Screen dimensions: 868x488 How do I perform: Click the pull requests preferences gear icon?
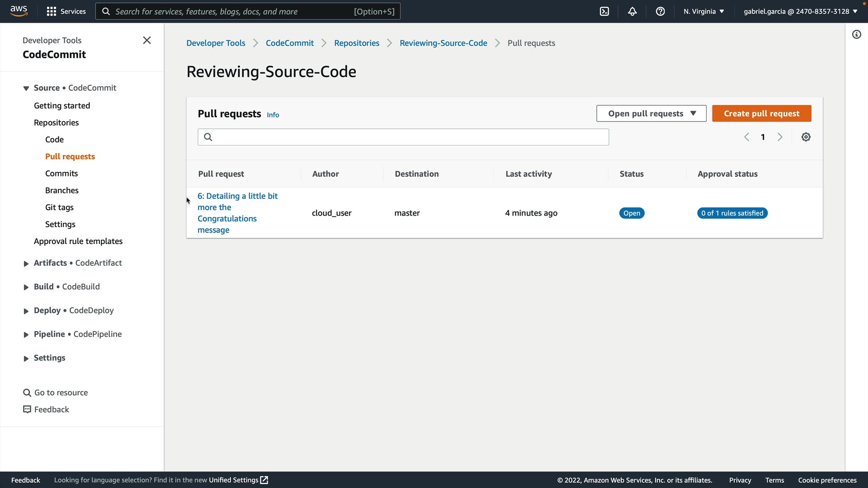pos(806,137)
